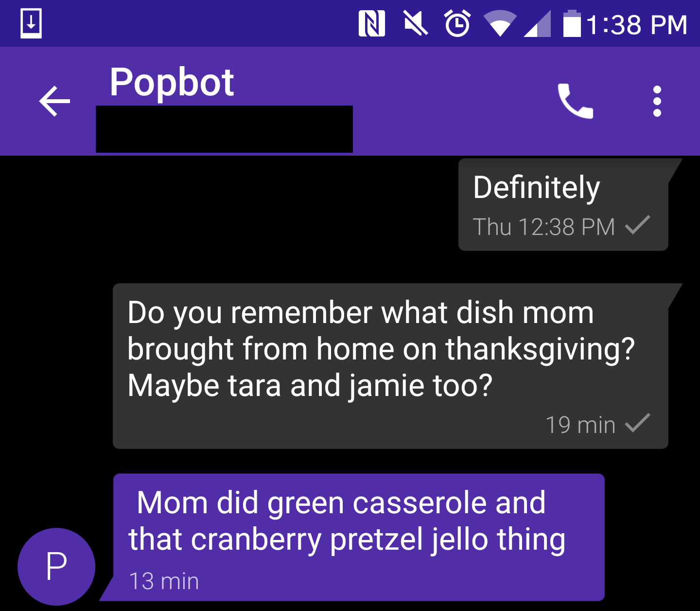Tap the Wi-Fi status icon
Viewport: 700px width, 611px height.
tap(499, 23)
